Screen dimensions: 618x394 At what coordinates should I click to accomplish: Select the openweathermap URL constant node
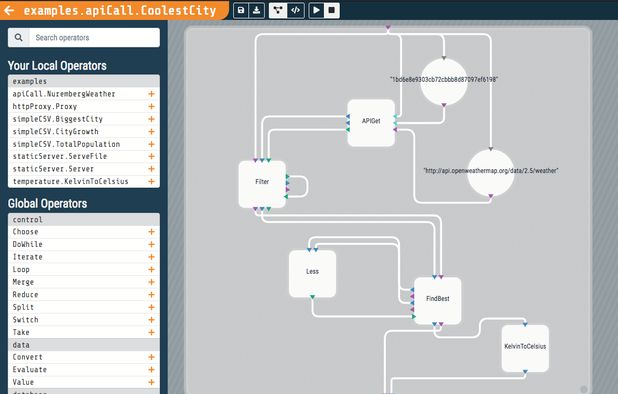[491, 173]
